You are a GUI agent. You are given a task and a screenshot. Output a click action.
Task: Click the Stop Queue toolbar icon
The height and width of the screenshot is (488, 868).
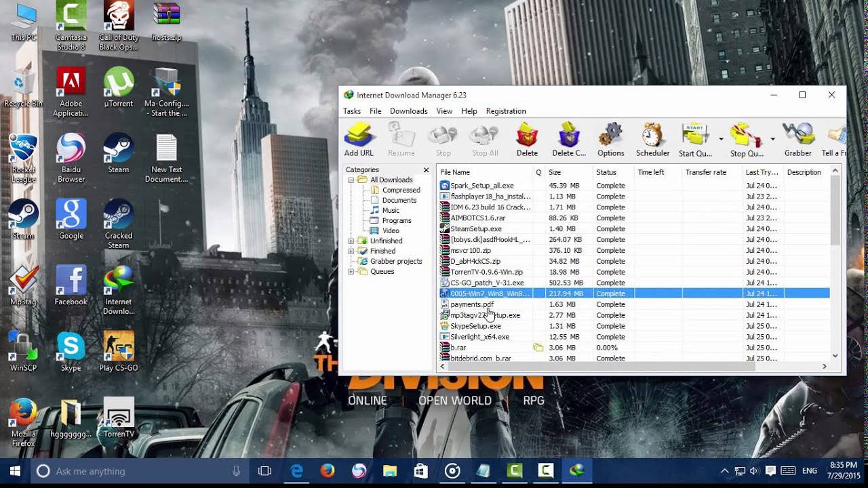point(747,140)
